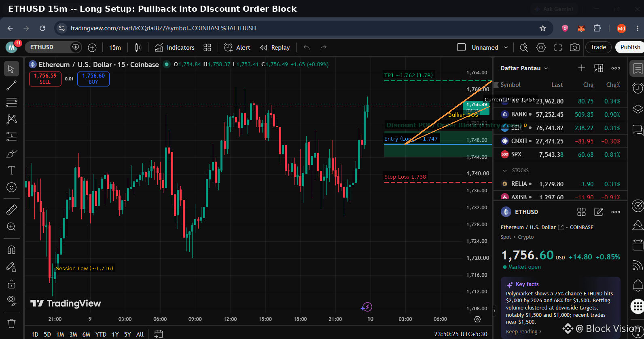The image size is (644, 339).
Task: Open the Fibonacci retracement tools
Action: coord(11,102)
